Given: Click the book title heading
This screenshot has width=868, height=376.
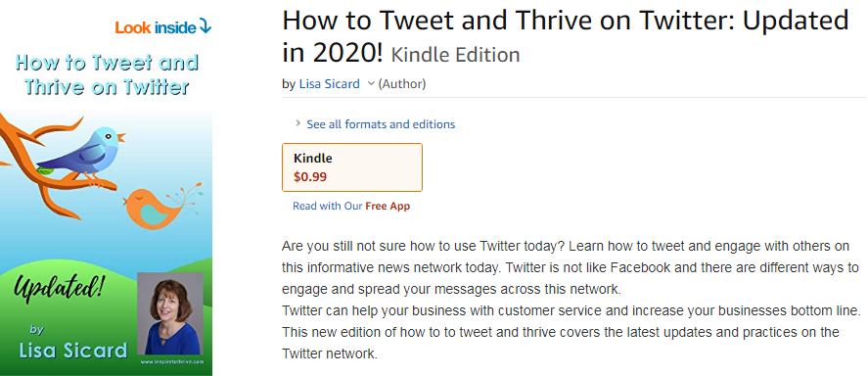Looking at the screenshot, I should (x=566, y=36).
